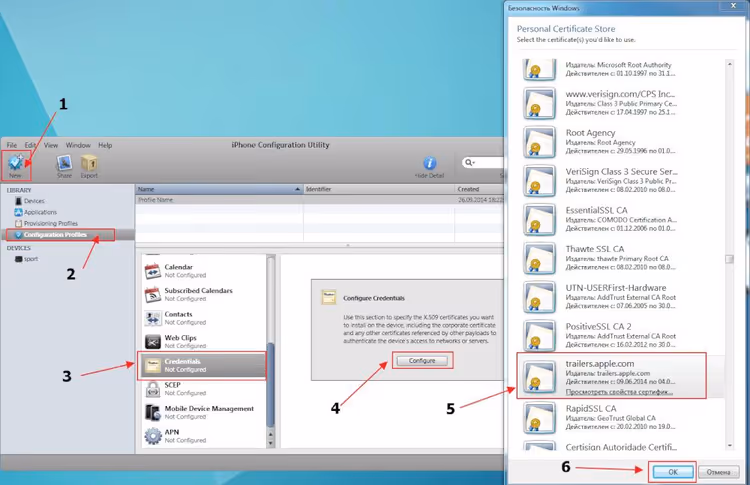Click OK in certificate dialog
750x485 pixels.
coord(673,472)
